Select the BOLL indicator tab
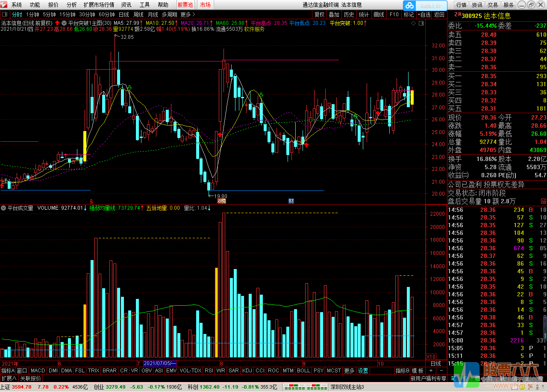 pyautogui.click(x=303, y=371)
